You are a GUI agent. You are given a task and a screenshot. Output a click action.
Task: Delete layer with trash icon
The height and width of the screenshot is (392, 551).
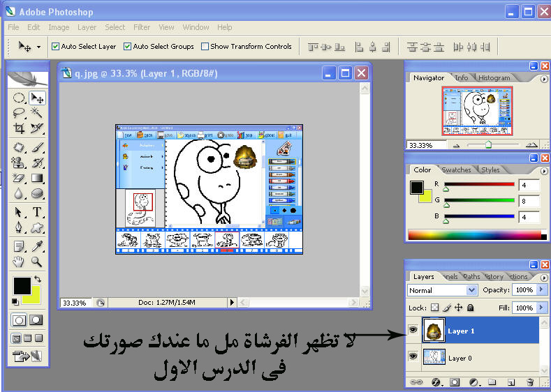point(530,382)
